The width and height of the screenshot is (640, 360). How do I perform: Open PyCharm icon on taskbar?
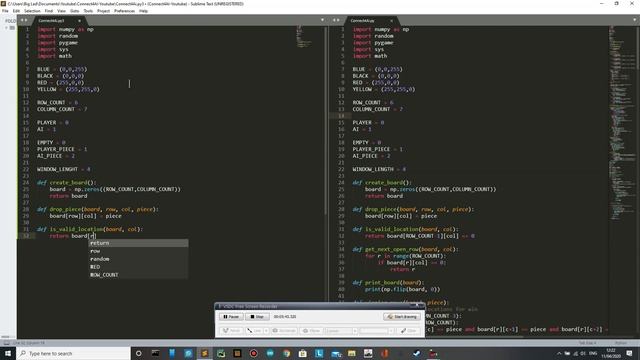click(221, 353)
